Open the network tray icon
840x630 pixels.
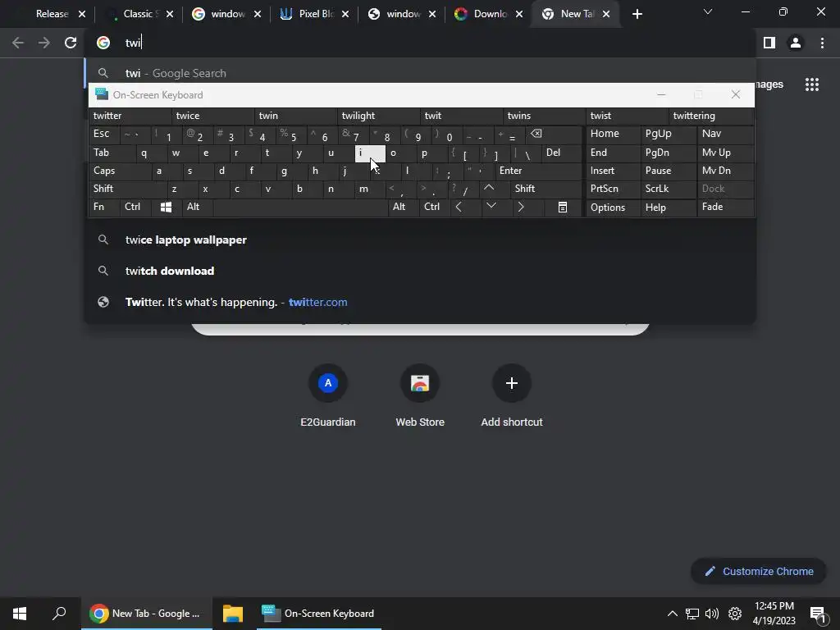(x=692, y=614)
